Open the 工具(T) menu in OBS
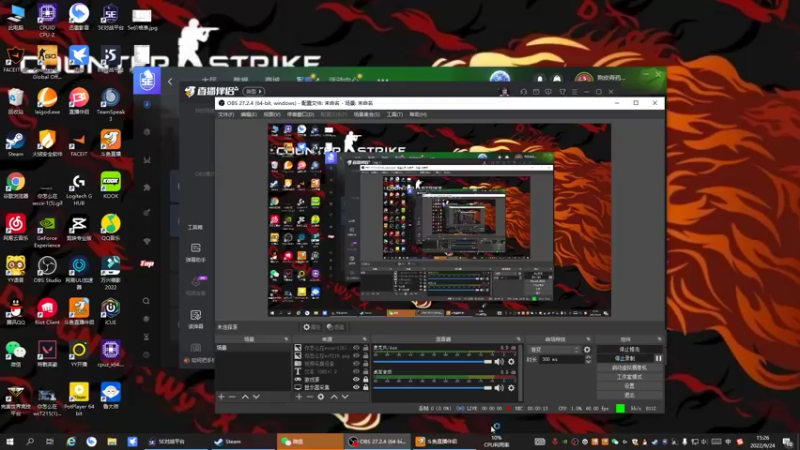The width and height of the screenshot is (800, 450). pos(394,115)
